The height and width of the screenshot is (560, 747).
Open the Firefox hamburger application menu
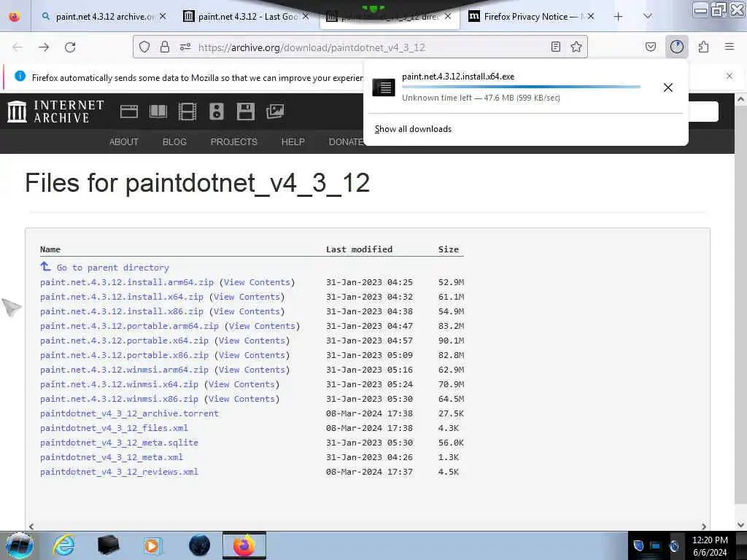(x=729, y=47)
